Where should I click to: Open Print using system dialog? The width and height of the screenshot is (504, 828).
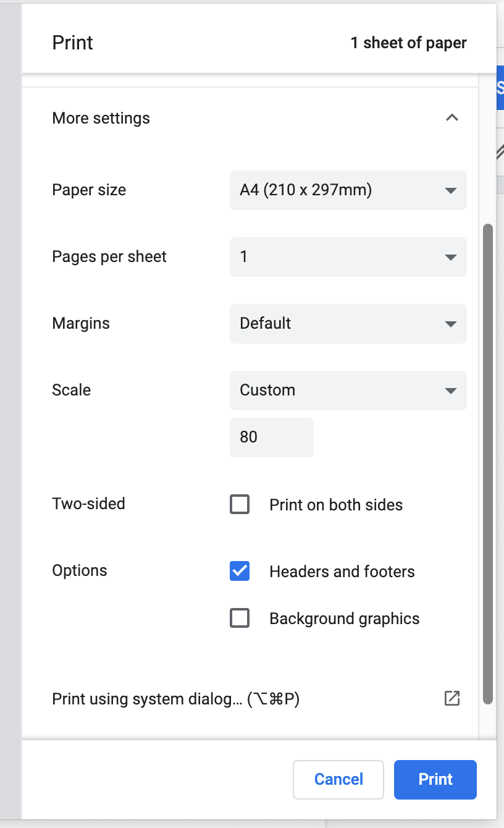click(175, 698)
